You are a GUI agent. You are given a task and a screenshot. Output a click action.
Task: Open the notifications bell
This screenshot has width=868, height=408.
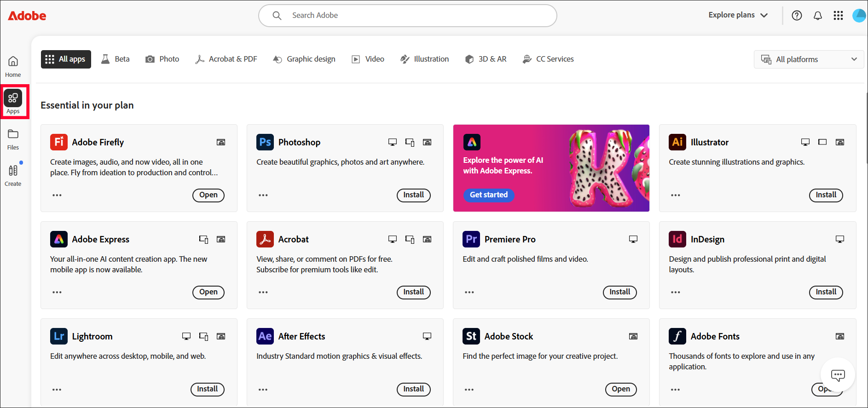[x=818, y=16]
